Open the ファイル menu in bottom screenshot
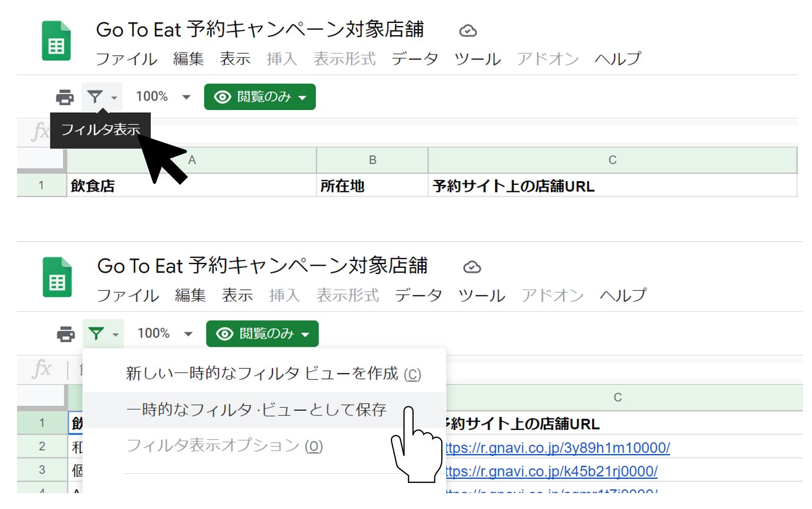Image resolution: width=812 pixels, height=509 pixels. [128, 295]
